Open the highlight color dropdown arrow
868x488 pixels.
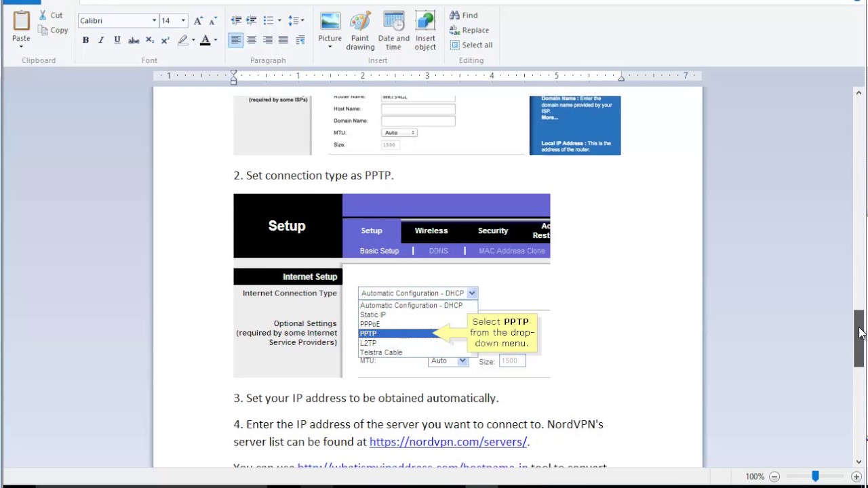[x=193, y=40]
